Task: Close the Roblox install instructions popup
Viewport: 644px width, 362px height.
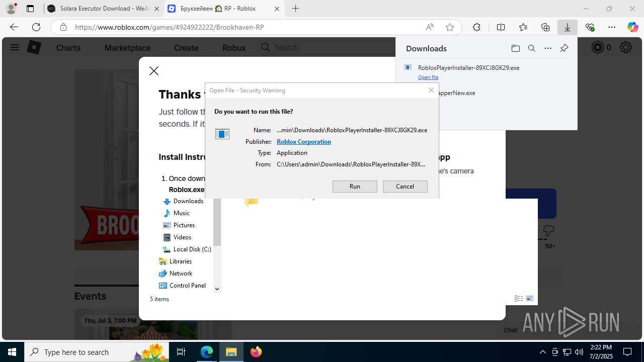Action: pos(154,71)
